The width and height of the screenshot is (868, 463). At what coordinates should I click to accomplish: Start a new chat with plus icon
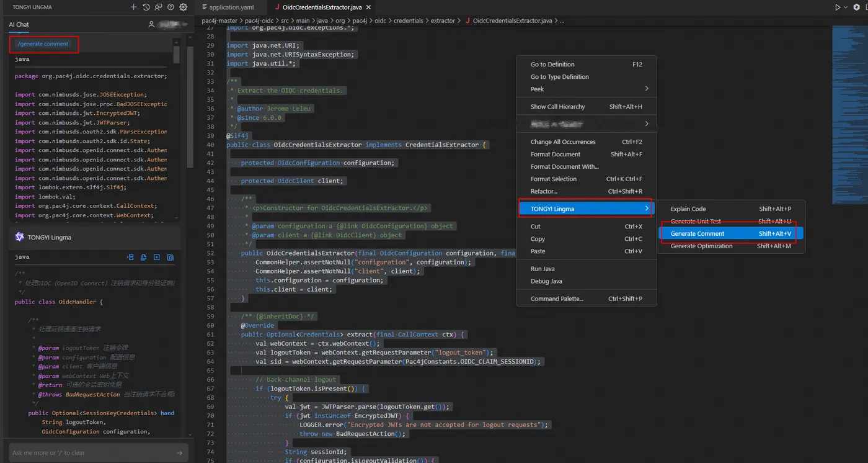coord(133,7)
